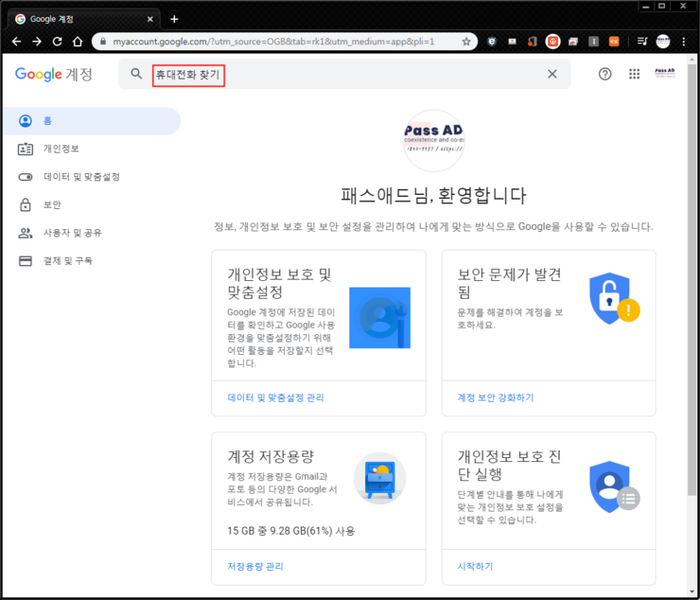This screenshot has height=600, width=700.
Task: Click the 저장용량 관리 link
Action: [x=254, y=567]
